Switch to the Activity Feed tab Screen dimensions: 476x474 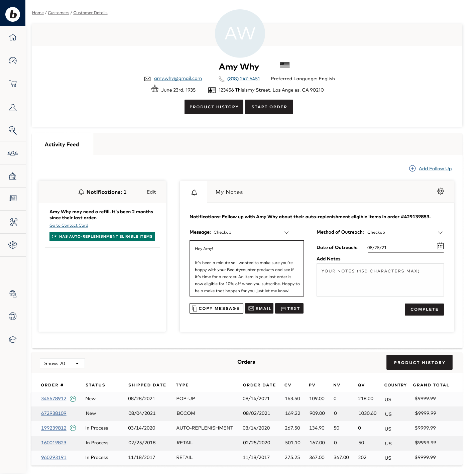coord(62,144)
